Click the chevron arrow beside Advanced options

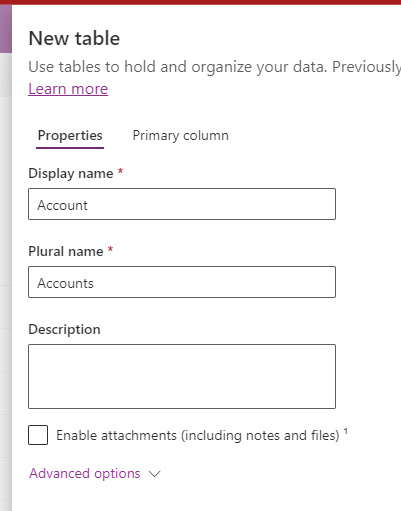coord(154,474)
